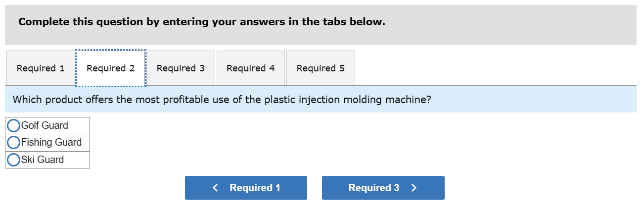Open the Required 3 tab

[181, 68]
